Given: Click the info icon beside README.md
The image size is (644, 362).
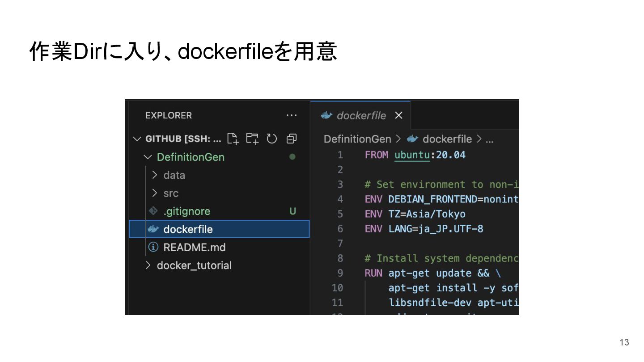Looking at the screenshot, I should (x=153, y=247).
